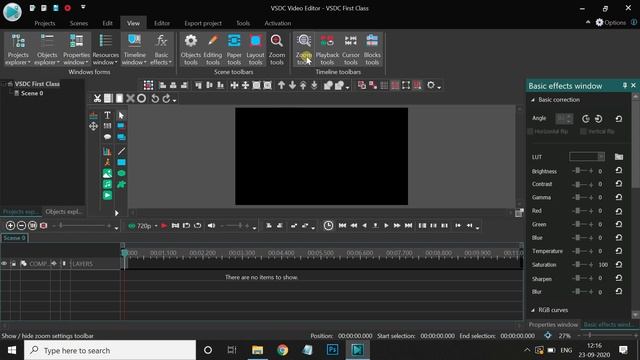Toggle the Projects explorer window button
Screen dimensions: 640x360
(x=18, y=49)
